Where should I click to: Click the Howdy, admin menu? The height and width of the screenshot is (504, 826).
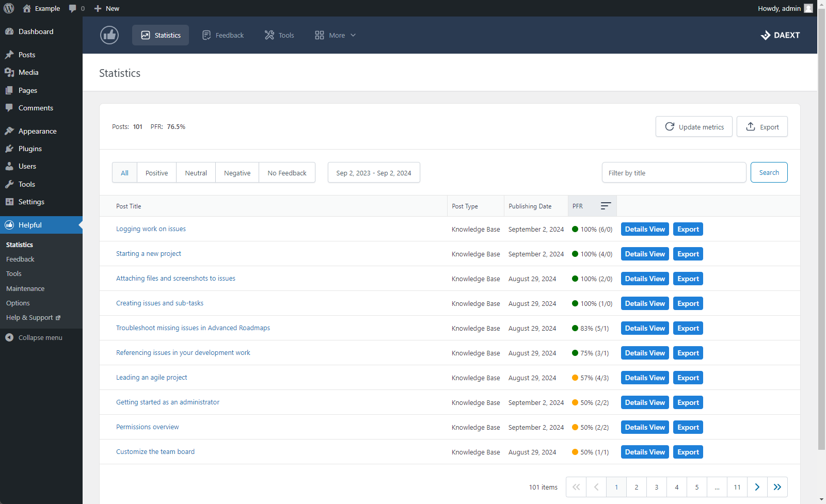point(785,8)
